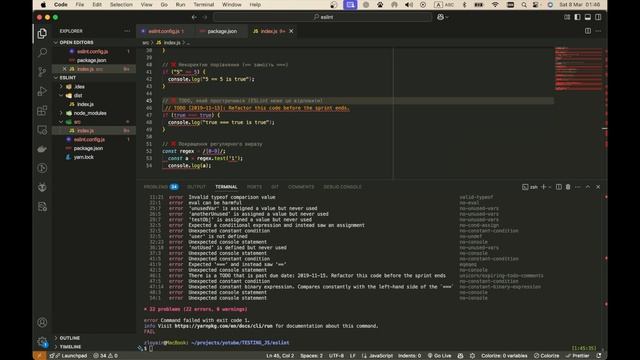Open the Manage gear icon
The height and width of the screenshot is (360, 640).
(x=42, y=341)
